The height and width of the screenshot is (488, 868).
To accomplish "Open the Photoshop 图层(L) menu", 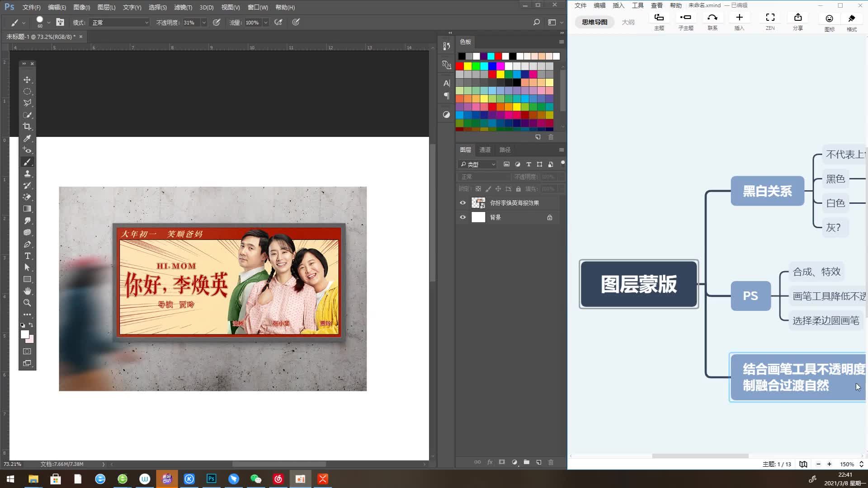I will click(106, 7).
